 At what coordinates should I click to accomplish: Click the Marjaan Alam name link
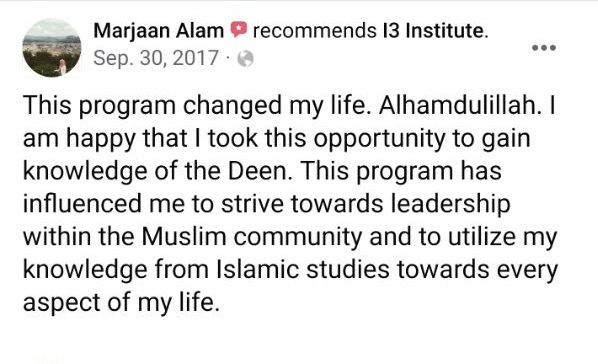point(159,31)
